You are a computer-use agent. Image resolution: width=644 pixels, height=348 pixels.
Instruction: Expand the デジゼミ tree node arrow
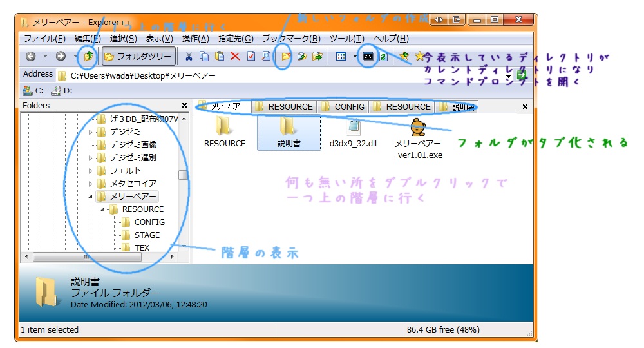pyautogui.click(x=90, y=132)
